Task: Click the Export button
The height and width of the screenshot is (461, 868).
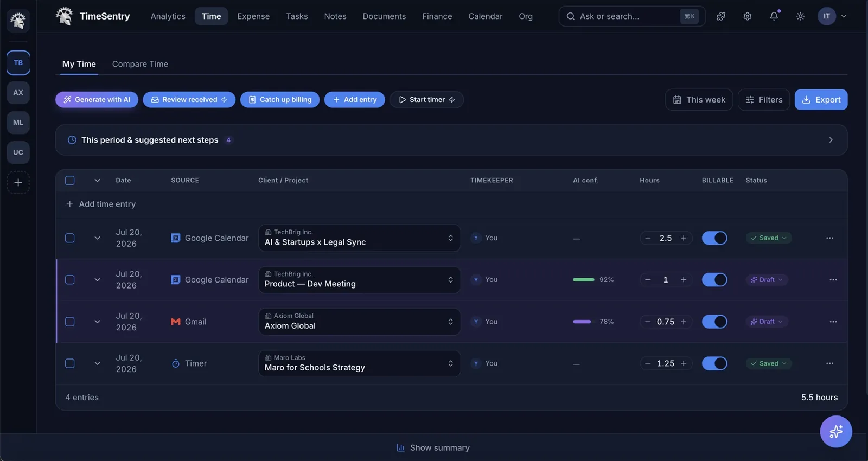Action: 821,100
